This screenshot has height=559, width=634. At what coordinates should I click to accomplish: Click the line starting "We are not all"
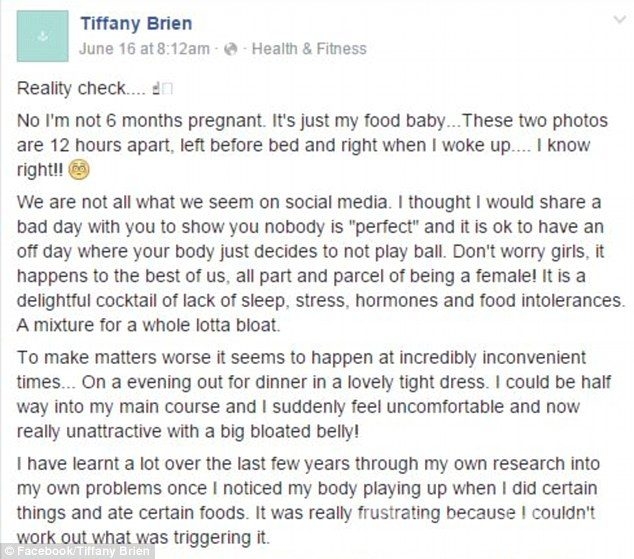(309, 202)
